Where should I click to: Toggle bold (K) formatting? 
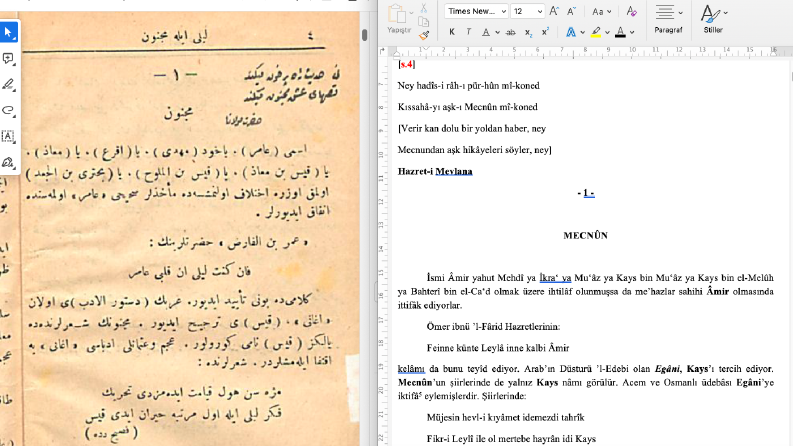pyautogui.click(x=452, y=32)
